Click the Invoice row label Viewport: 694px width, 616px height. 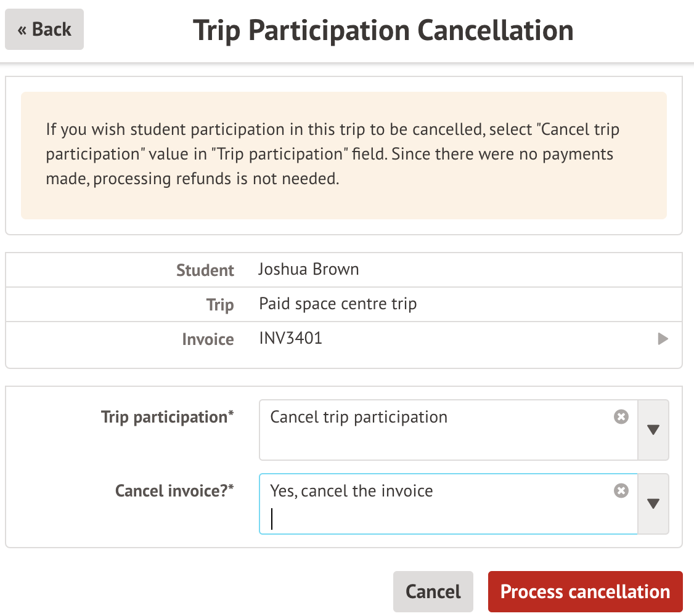point(208,339)
